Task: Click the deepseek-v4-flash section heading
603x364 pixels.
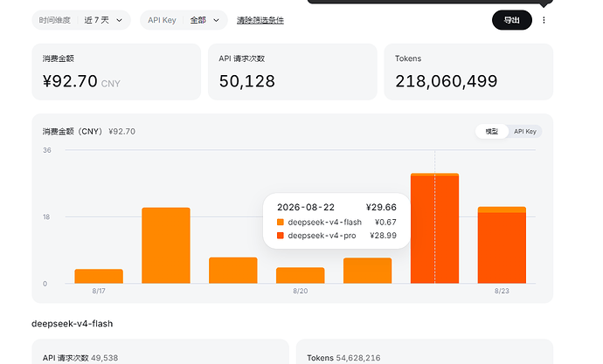Action: (x=73, y=324)
